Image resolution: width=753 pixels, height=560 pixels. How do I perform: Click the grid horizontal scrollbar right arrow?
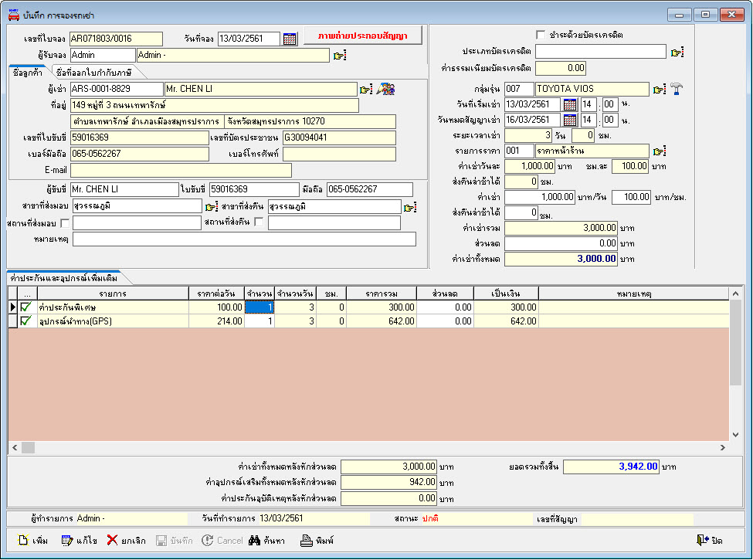point(723,447)
